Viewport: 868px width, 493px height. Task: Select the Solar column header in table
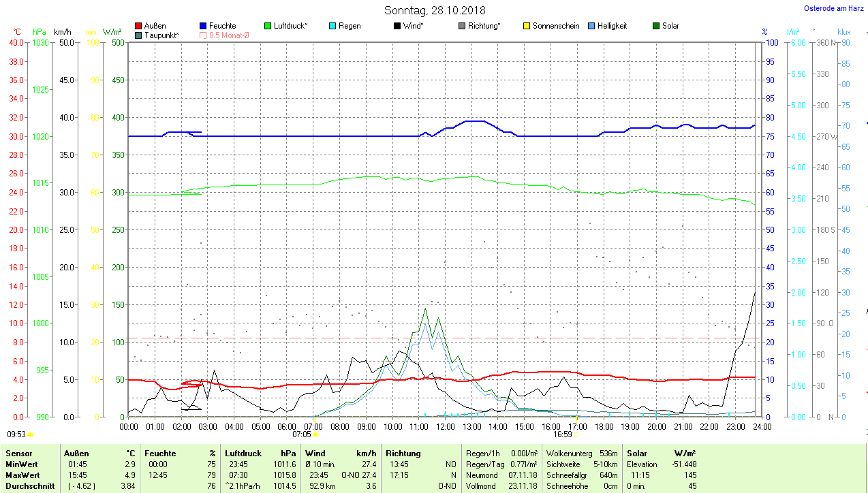tap(636, 453)
